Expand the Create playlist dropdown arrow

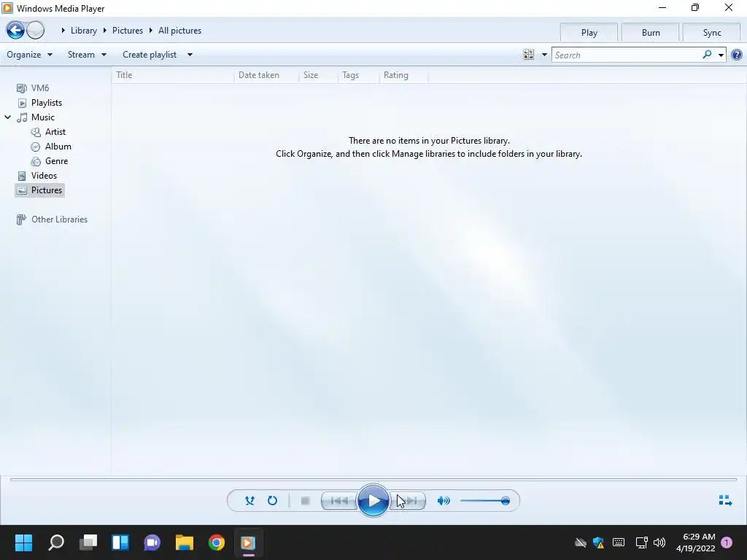click(190, 55)
